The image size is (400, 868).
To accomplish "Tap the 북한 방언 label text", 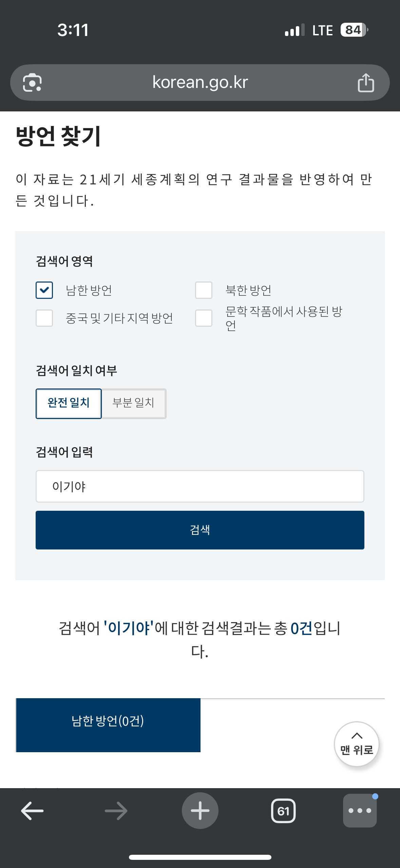I will tap(248, 290).
